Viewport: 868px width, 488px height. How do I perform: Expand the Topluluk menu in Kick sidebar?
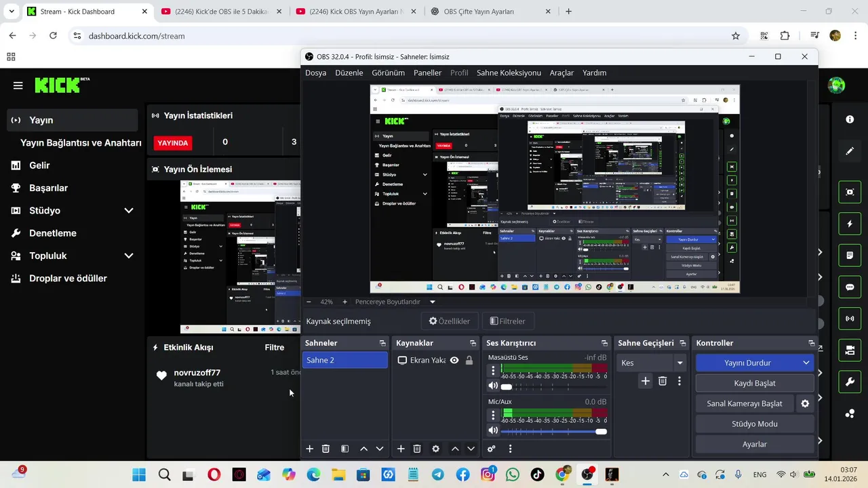pyautogui.click(x=128, y=256)
